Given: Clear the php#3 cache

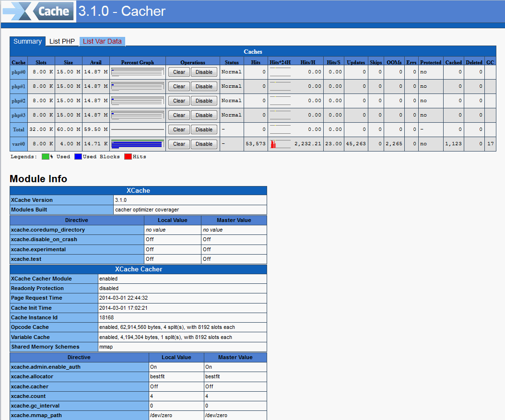Looking at the screenshot, I should point(179,115).
